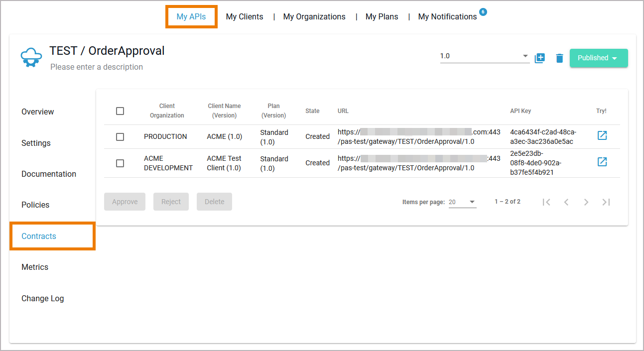The image size is (644, 351).
Task: Click the previous page arrow icon
Action: click(x=566, y=202)
